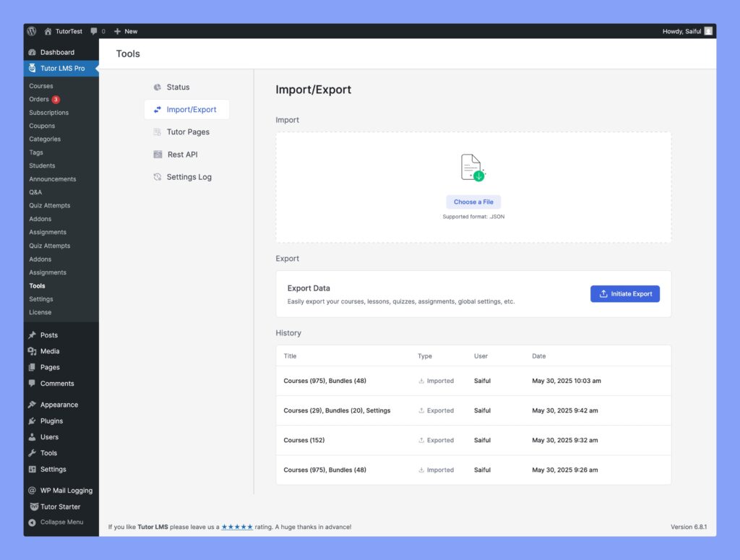This screenshot has height=560, width=740.
Task: Open License submenu item
Action: click(40, 312)
